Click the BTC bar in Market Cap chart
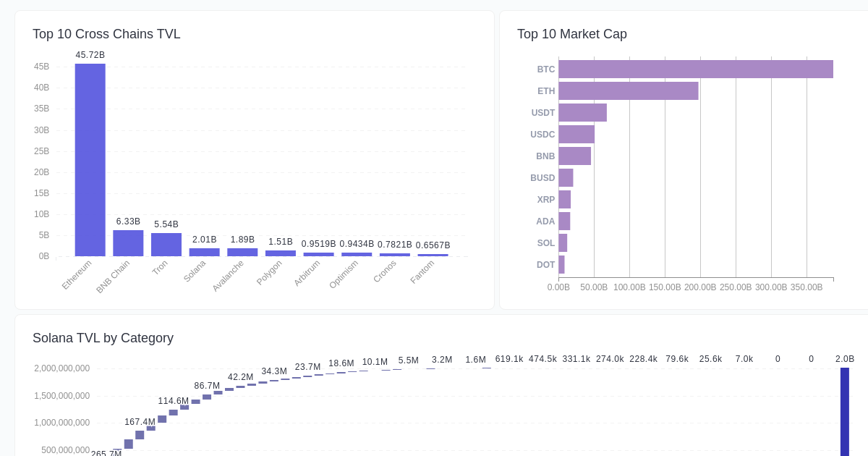 click(x=694, y=69)
